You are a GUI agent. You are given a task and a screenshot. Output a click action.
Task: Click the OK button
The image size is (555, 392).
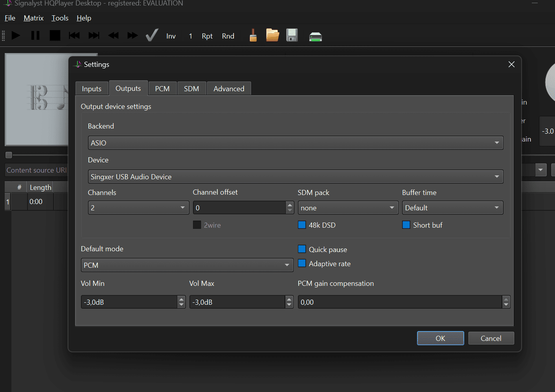[x=440, y=338]
